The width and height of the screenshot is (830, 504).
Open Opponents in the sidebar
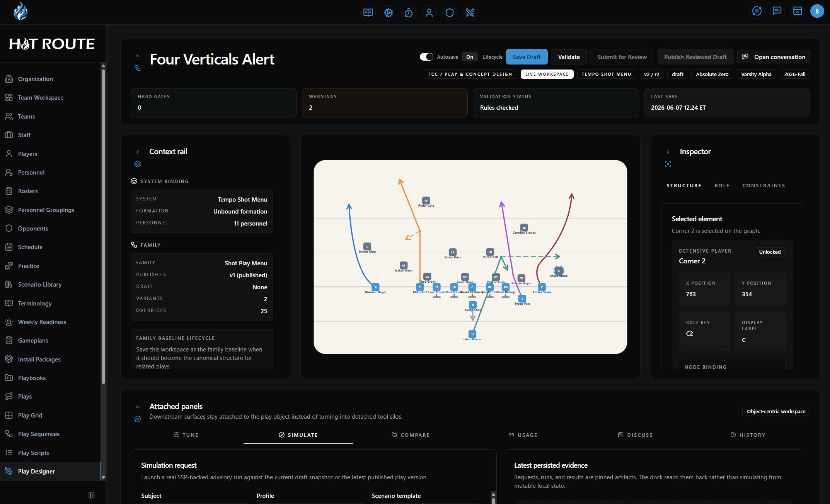[50, 228]
